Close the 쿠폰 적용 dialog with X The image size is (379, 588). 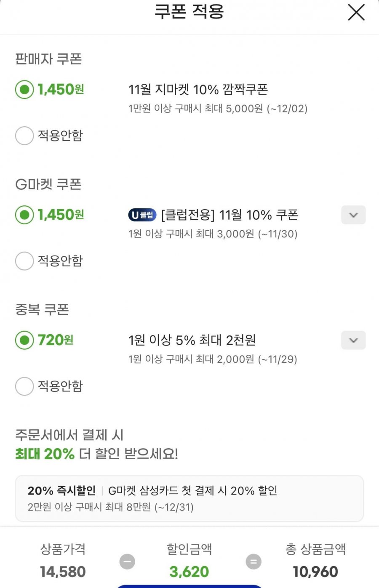click(356, 12)
